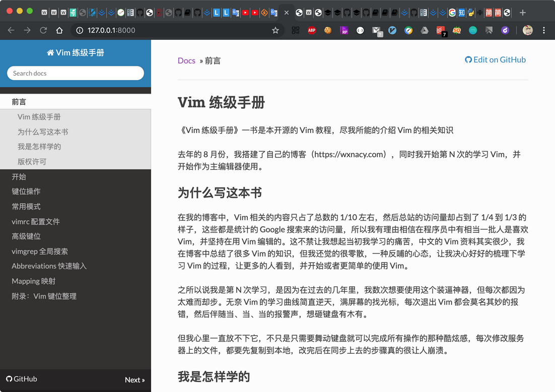Click the SQ extension icon

click(457, 30)
